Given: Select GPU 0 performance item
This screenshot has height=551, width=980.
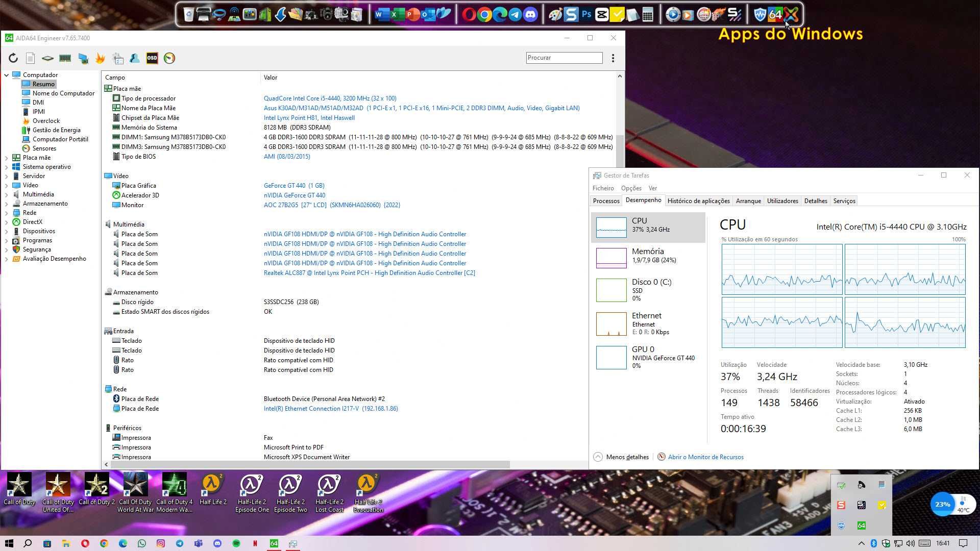Looking at the screenshot, I should point(648,357).
